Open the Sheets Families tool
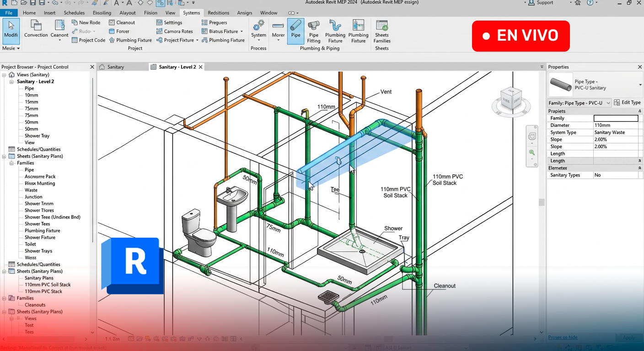644x351 pixels. (x=381, y=31)
